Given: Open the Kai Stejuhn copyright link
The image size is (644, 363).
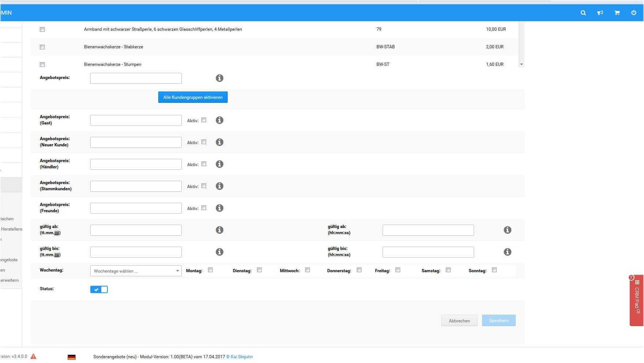Looking at the screenshot, I should 241,357.
